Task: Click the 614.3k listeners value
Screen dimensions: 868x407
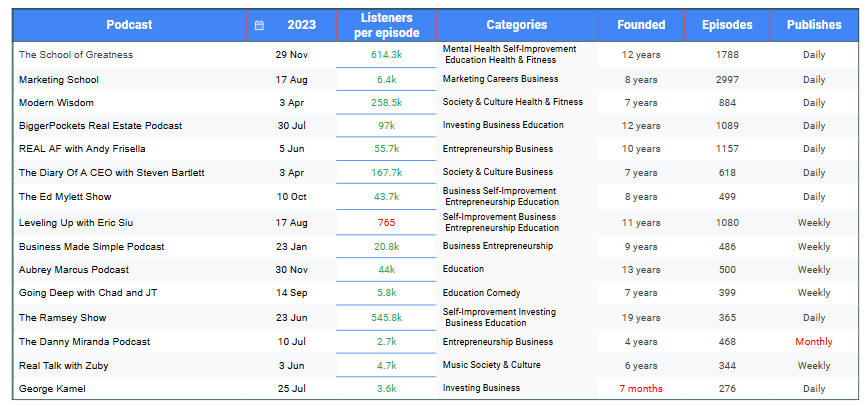Action: pos(387,55)
